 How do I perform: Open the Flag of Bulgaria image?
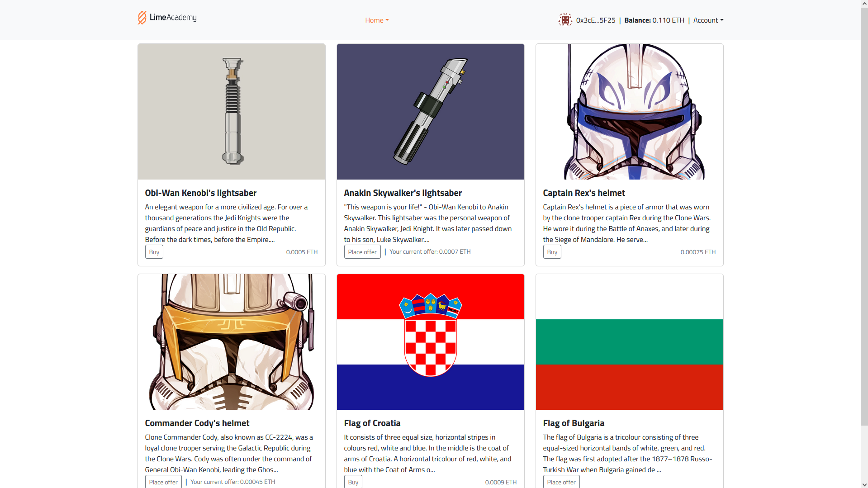(x=630, y=342)
